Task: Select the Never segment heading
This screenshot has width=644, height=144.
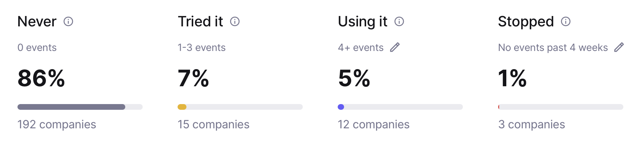Action: pyautogui.click(x=37, y=22)
